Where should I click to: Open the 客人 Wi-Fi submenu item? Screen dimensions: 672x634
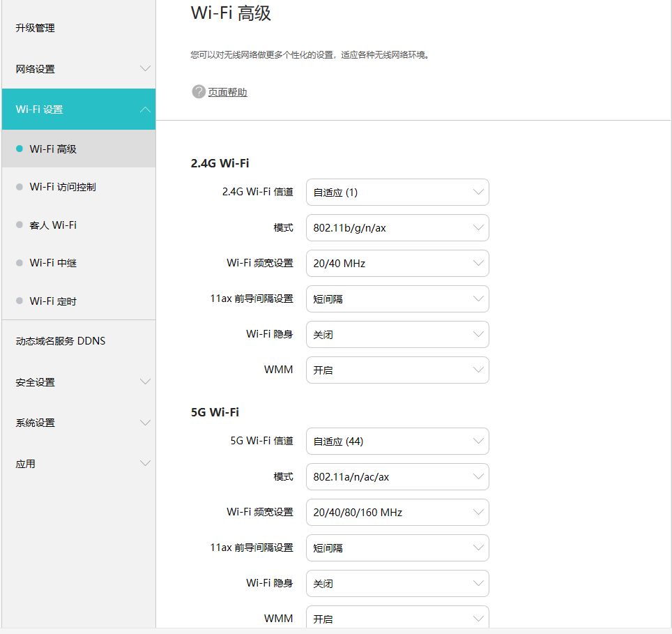point(53,225)
